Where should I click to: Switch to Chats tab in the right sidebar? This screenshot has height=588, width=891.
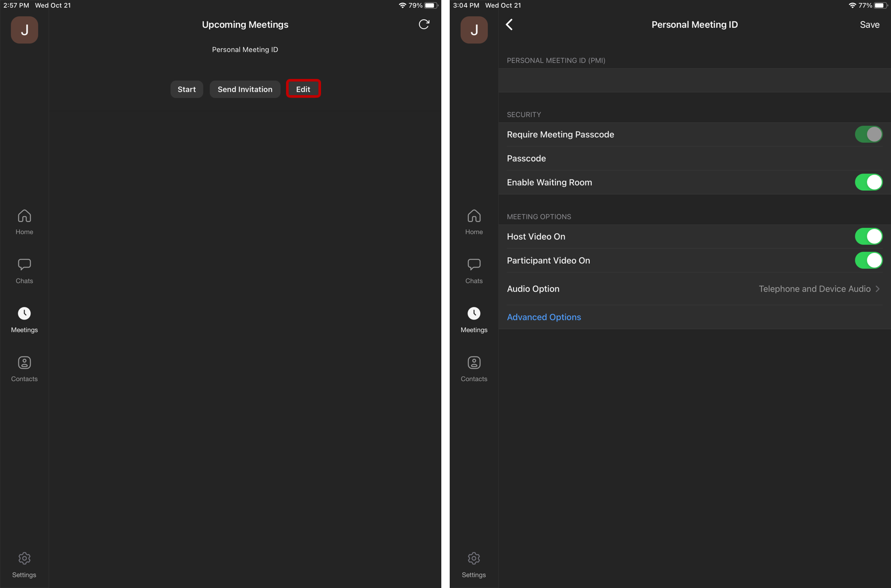point(474,271)
